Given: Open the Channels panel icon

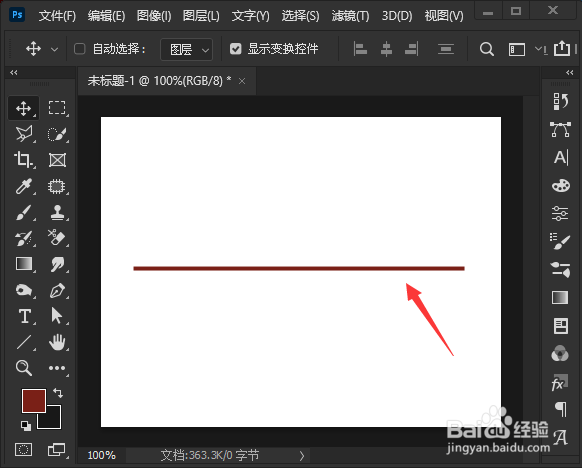Looking at the screenshot, I should [x=560, y=354].
